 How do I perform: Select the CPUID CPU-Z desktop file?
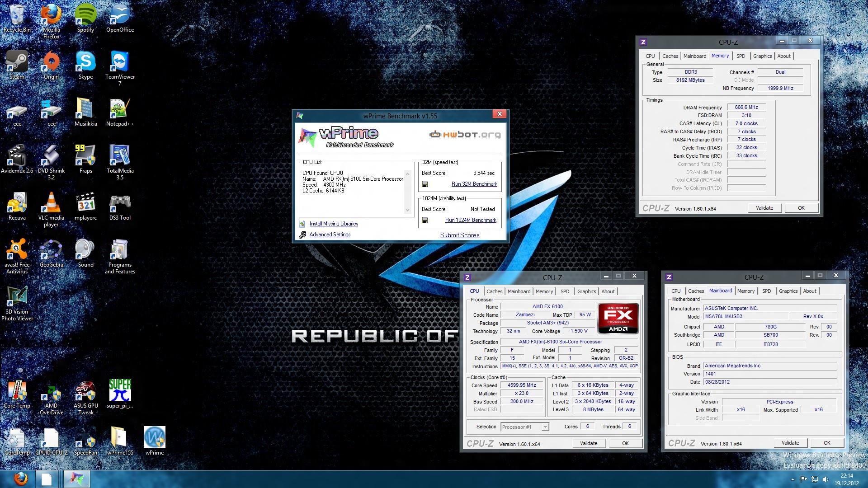tap(51, 441)
